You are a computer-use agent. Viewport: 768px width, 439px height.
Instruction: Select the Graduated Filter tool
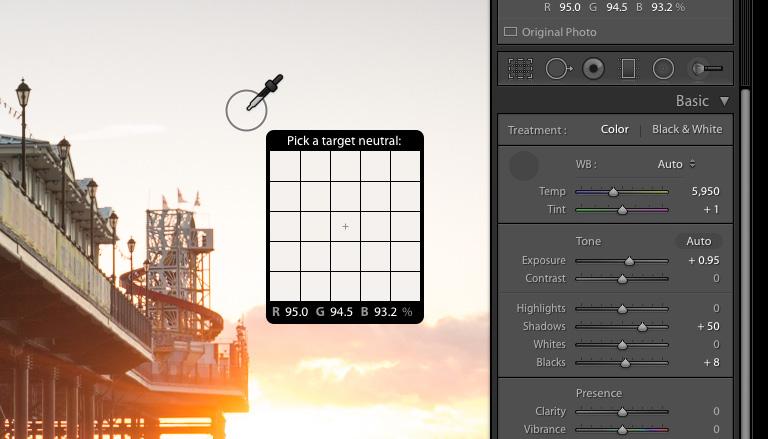tap(628, 69)
